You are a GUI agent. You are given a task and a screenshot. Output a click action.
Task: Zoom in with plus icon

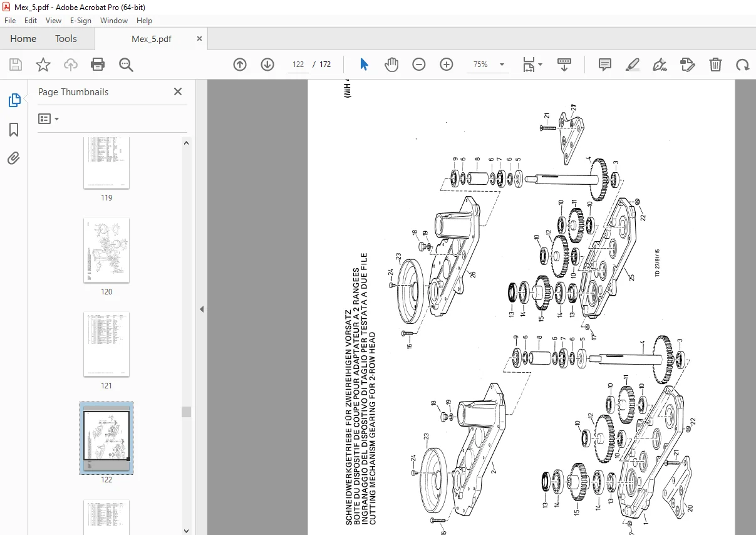click(447, 65)
